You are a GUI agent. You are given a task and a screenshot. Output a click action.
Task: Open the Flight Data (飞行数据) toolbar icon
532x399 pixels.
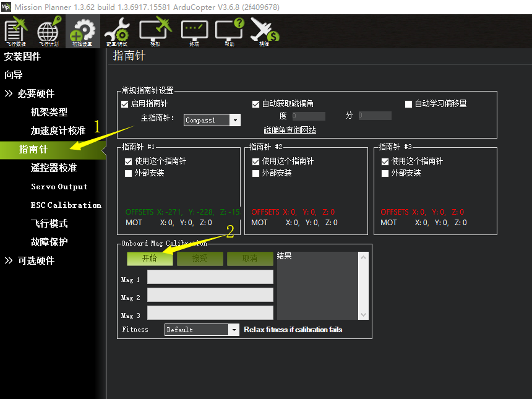pos(15,31)
